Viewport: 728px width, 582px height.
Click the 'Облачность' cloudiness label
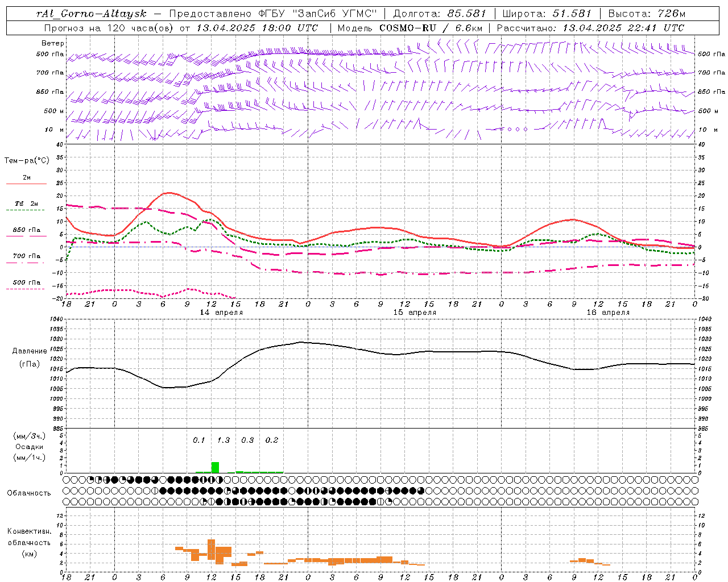click(x=29, y=493)
